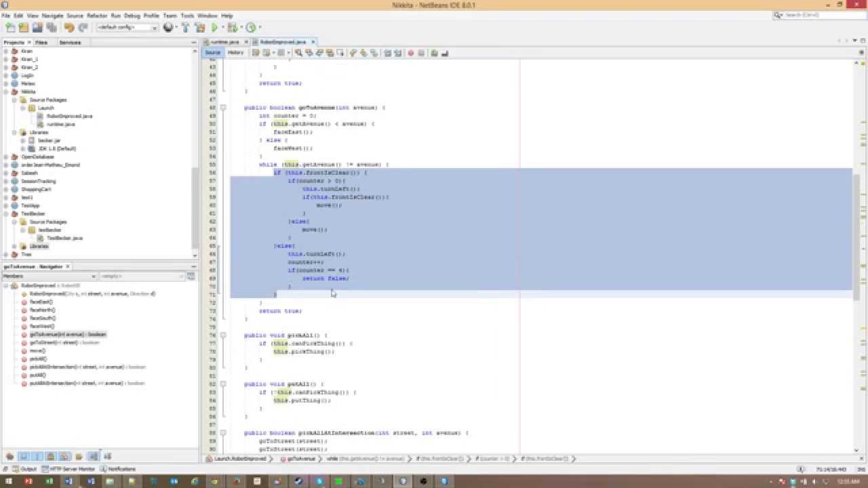Open the File menu
868x488 pixels.
pos(6,16)
